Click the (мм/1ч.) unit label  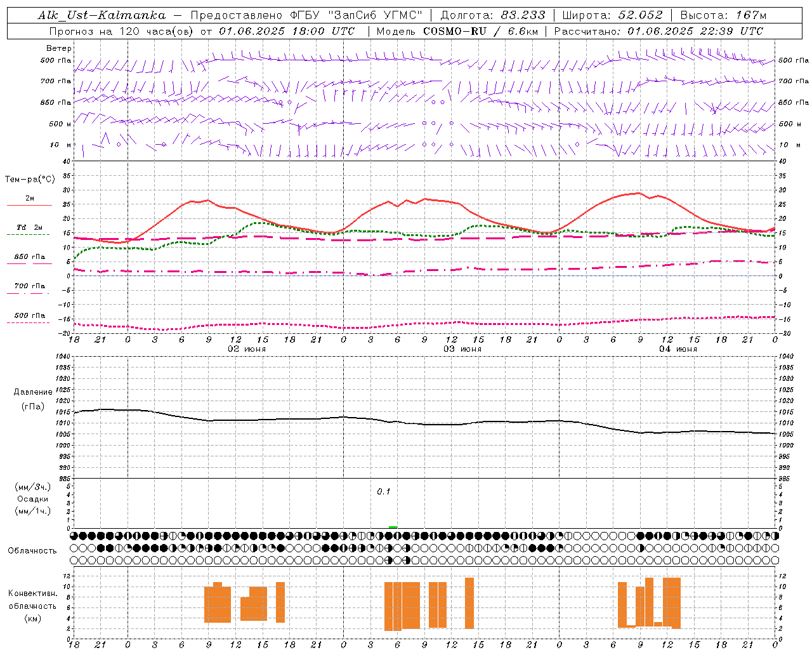coord(33,511)
